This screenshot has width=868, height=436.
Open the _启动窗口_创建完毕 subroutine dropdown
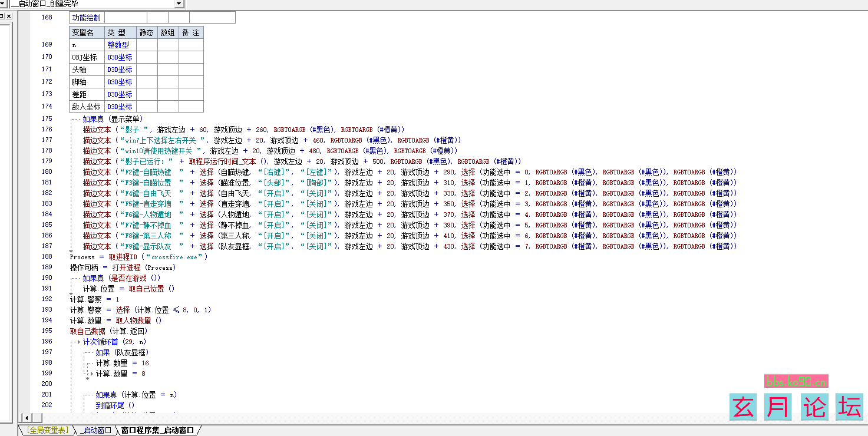179,4
